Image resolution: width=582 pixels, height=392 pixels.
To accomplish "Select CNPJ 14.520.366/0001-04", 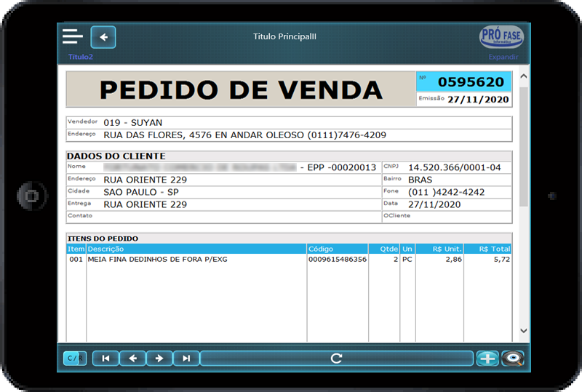I will [x=454, y=167].
